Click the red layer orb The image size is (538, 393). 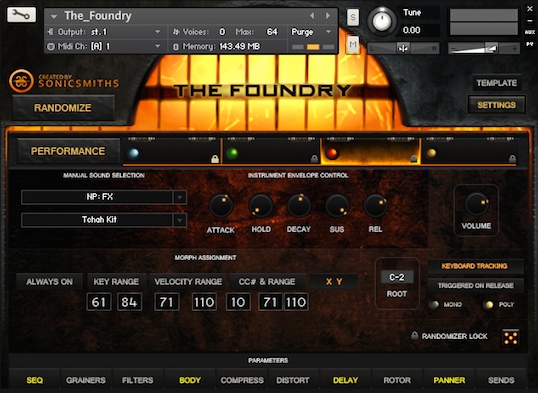[x=332, y=153]
